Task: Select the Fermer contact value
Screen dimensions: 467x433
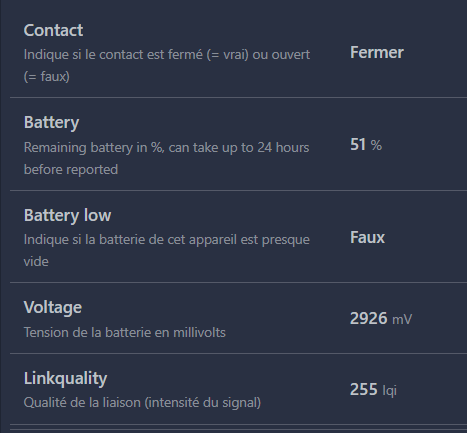Action: coord(377,53)
